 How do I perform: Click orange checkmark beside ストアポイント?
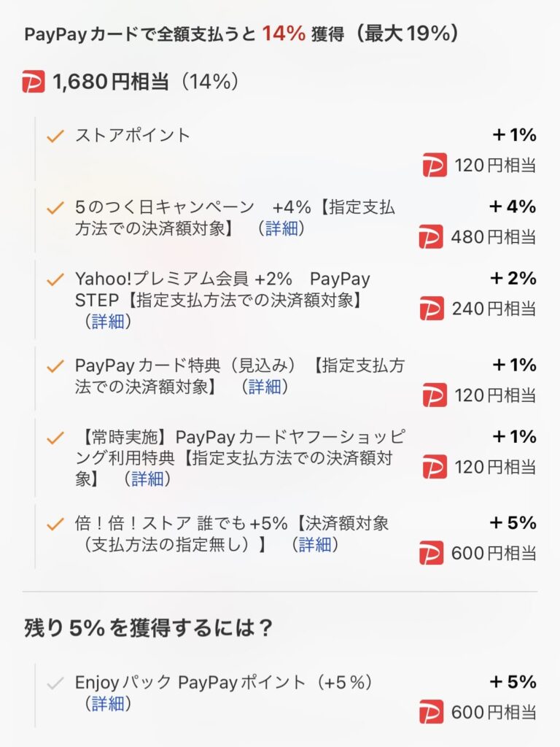[x=55, y=136]
